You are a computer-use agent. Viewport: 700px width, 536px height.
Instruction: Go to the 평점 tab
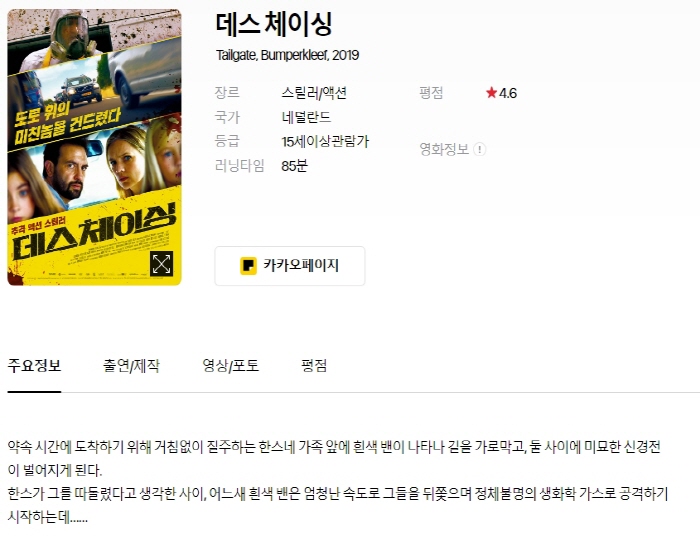314,366
